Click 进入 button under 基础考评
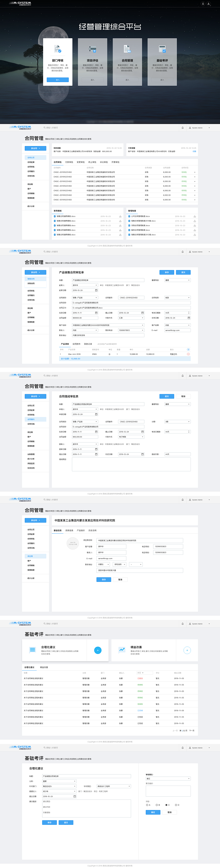 [162, 80]
